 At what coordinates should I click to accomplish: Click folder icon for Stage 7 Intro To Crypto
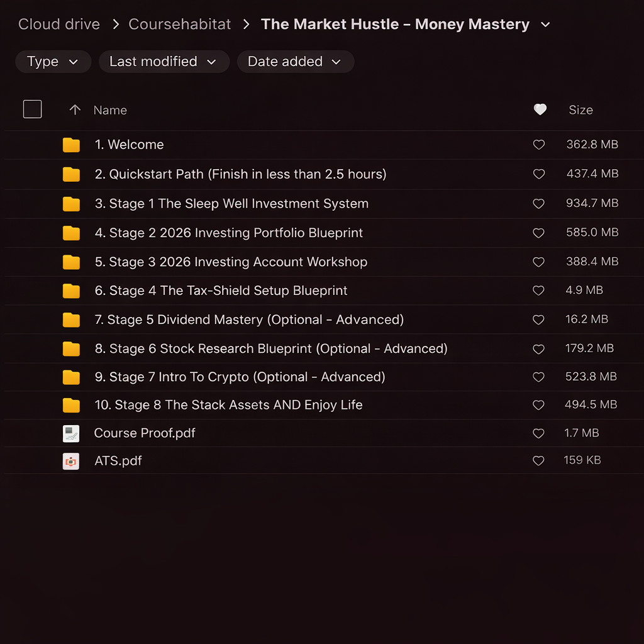[x=71, y=377]
